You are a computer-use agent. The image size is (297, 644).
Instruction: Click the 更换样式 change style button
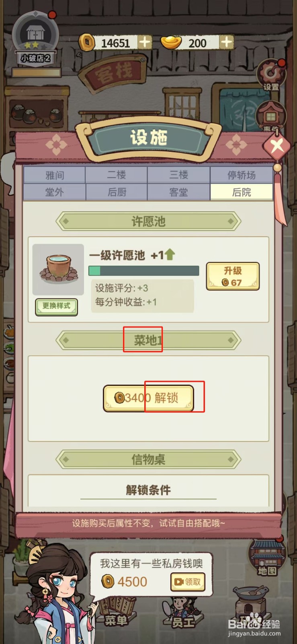[x=57, y=307]
